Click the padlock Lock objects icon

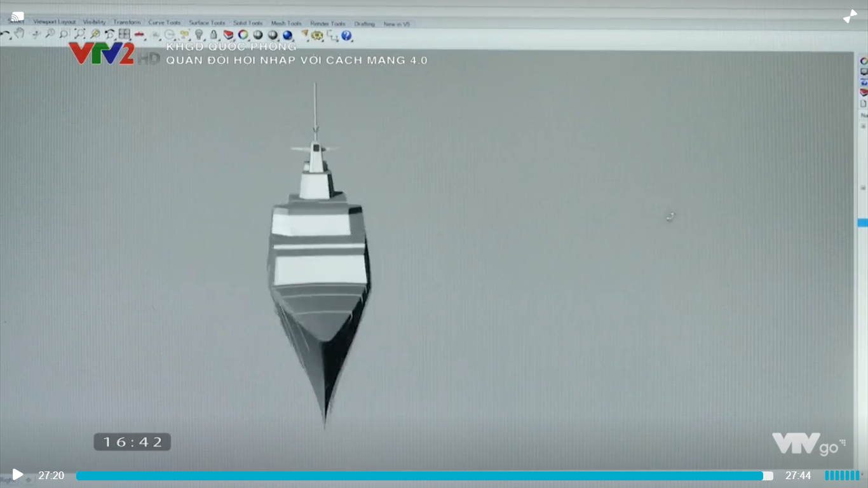[x=214, y=35]
